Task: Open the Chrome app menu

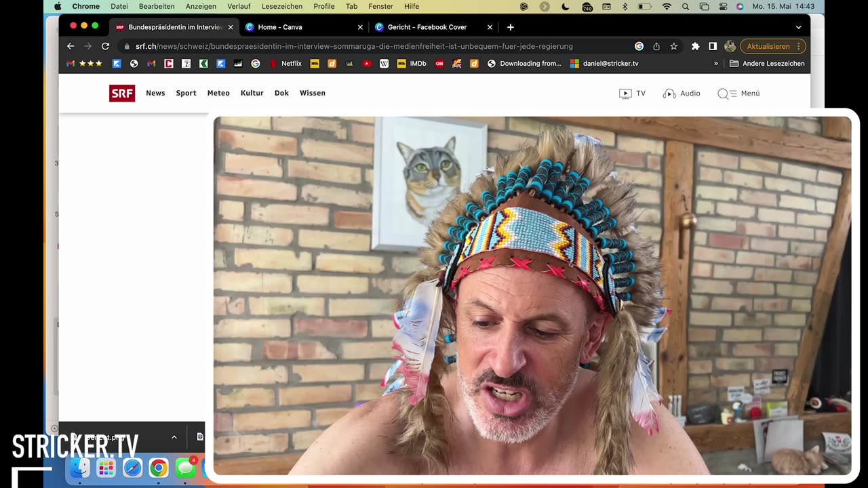Action: pyautogui.click(x=86, y=7)
